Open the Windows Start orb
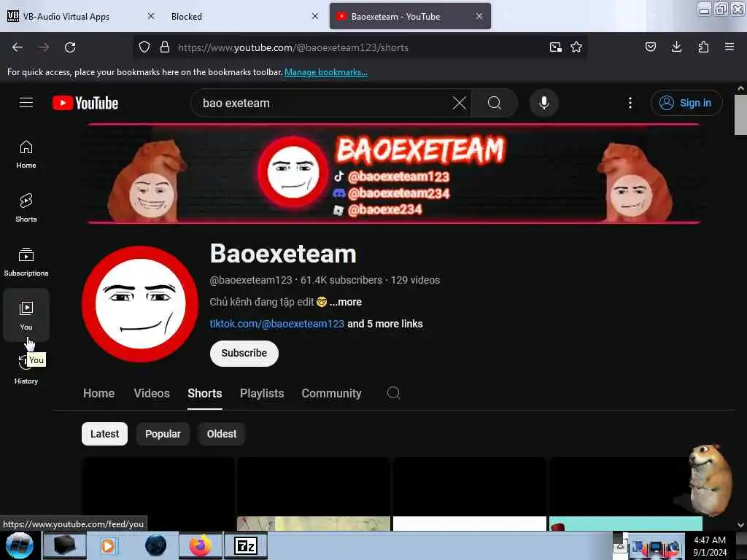The image size is (747, 560). (19, 545)
